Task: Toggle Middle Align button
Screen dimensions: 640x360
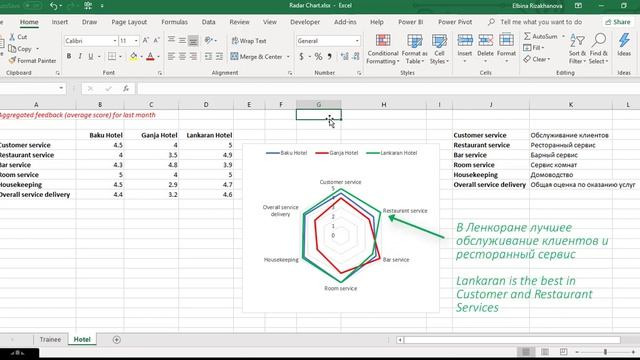Action: click(x=182, y=40)
